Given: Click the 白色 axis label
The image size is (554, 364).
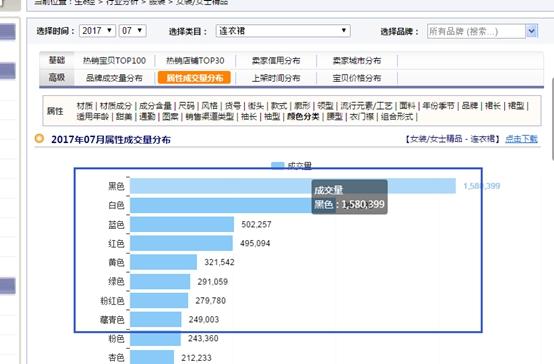Looking at the screenshot, I should tap(116, 205).
